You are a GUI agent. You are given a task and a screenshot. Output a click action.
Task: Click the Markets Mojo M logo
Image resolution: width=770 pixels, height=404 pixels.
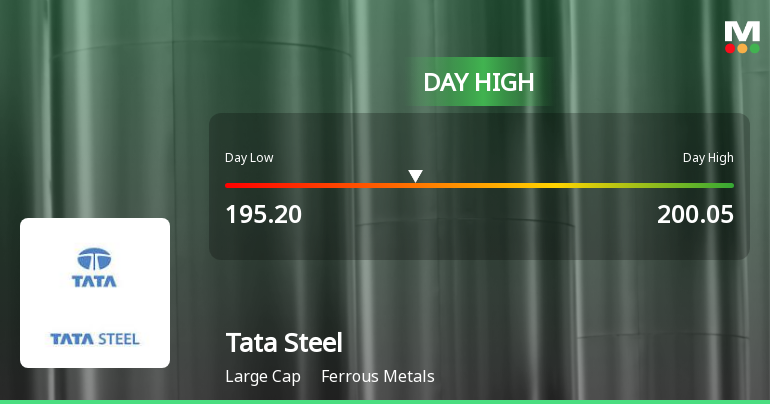tap(742, 30)
